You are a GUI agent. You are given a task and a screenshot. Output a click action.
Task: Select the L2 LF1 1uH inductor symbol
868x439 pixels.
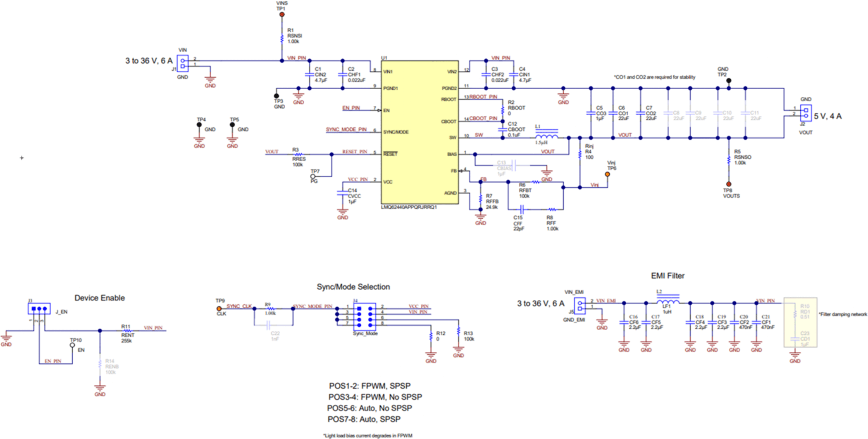pyautogui.click(x=668, y=300)
